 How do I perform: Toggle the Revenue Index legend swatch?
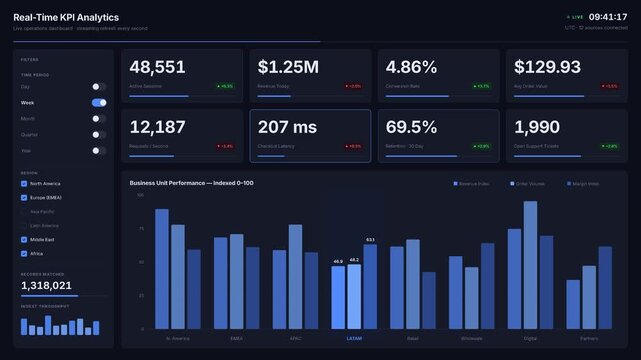click(x=455, y=184)
